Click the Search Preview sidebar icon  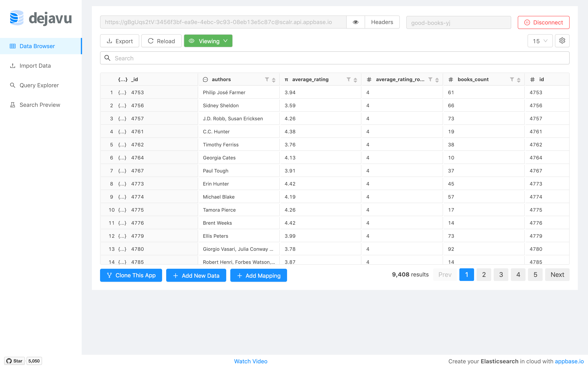13,104
